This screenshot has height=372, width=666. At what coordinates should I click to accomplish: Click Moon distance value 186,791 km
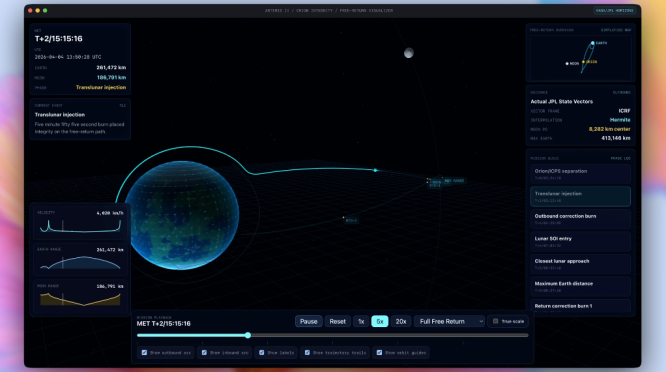(111, 78)
